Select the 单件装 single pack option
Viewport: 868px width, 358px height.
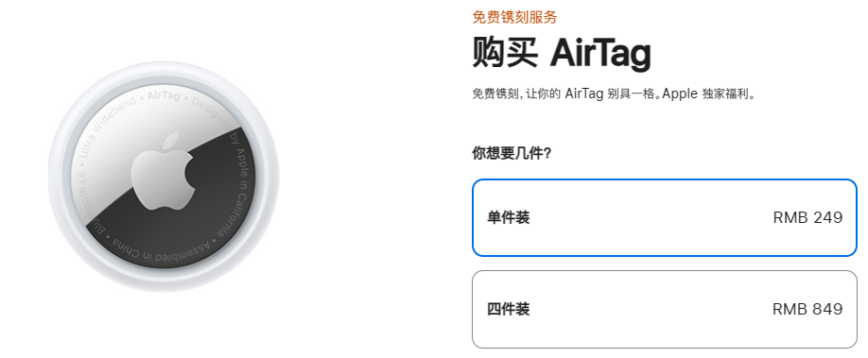pyautogui.click(x=665, y=217)
